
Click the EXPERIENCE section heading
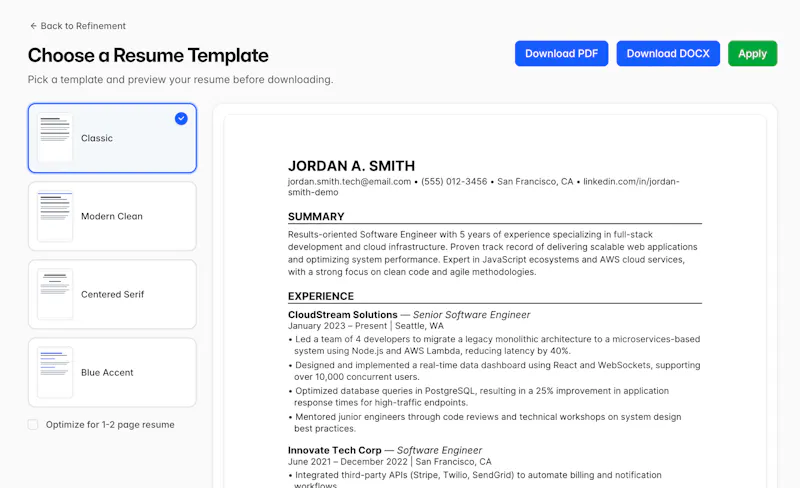click(x=321, y=297)
